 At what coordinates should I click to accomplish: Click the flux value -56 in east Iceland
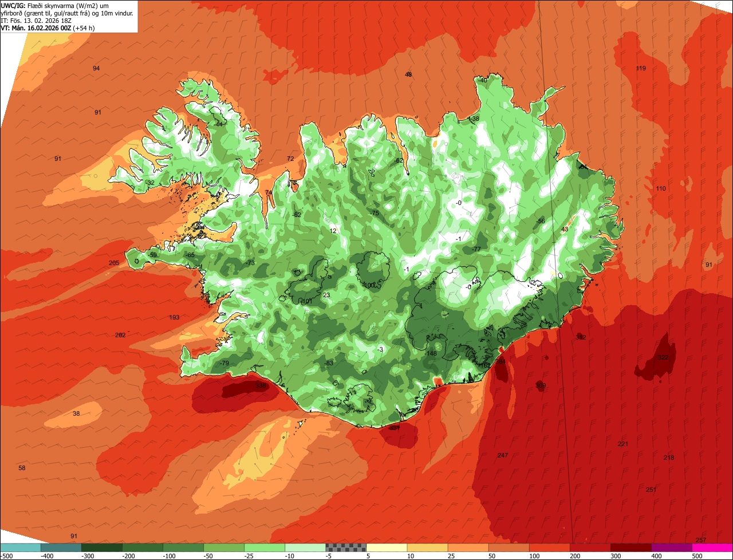click(540, 221)
